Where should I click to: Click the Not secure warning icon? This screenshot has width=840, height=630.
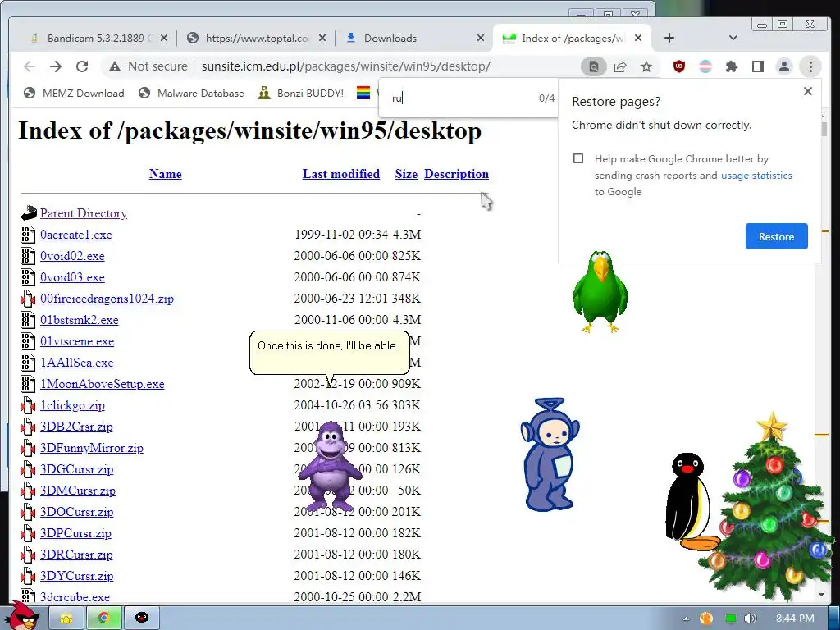pos(115,66)
